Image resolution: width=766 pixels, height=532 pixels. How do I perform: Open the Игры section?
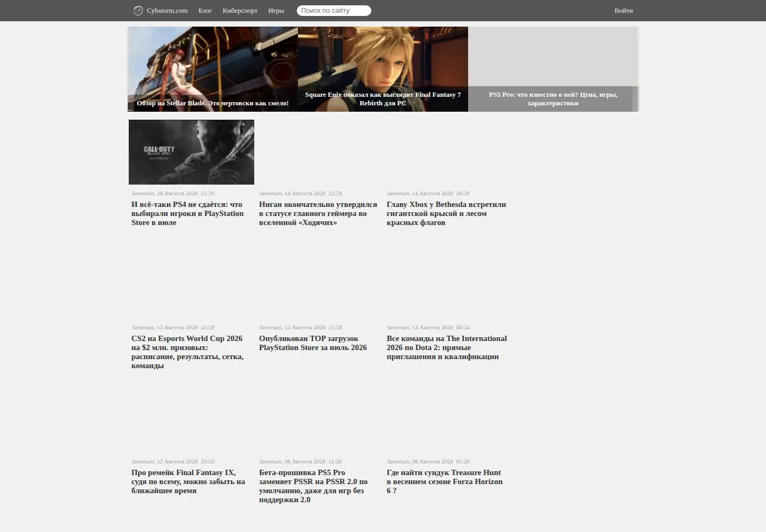pos(276,11)
